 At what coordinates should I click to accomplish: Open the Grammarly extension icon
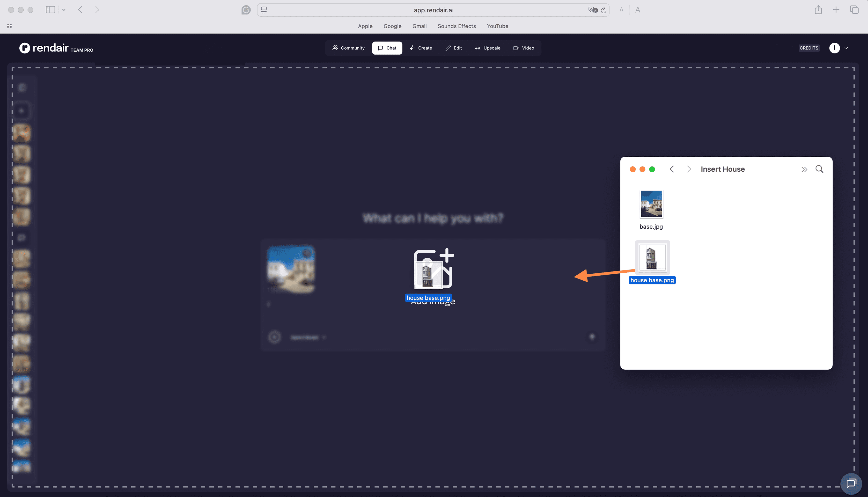[246, 10]
